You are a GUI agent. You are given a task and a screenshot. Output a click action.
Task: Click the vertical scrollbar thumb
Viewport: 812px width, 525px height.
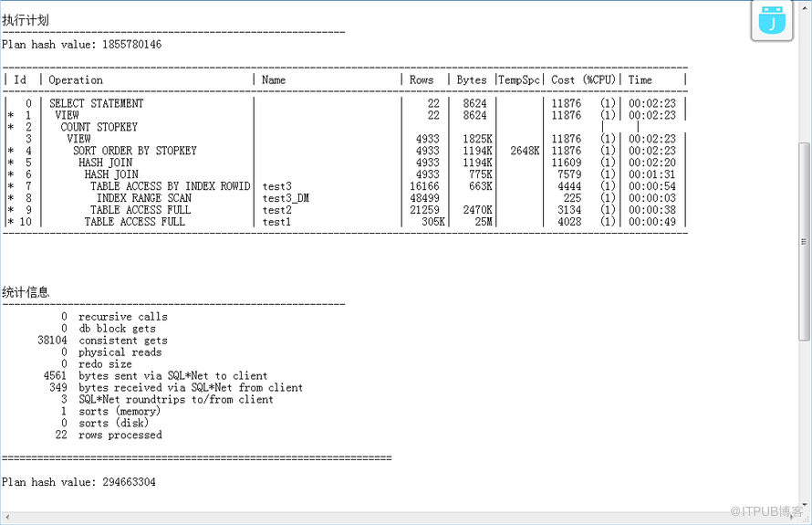(804, 242)
